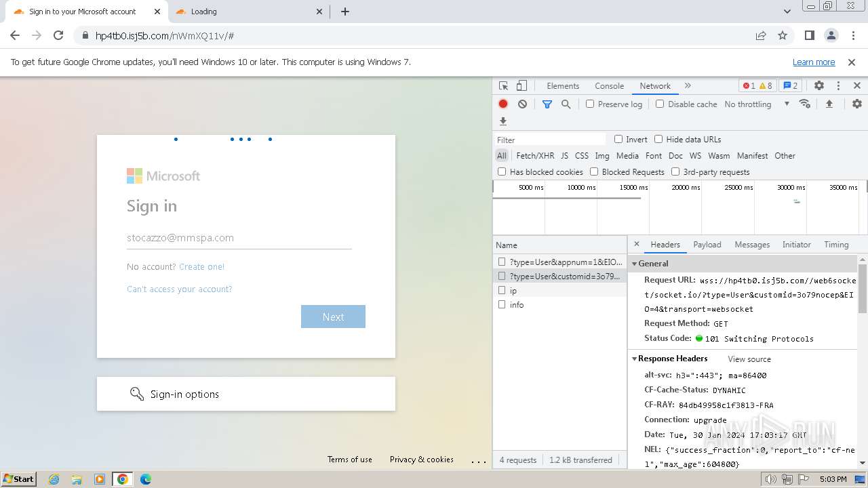Open the Initiator tab
The image size is (868, 488).
click(796, 245)
